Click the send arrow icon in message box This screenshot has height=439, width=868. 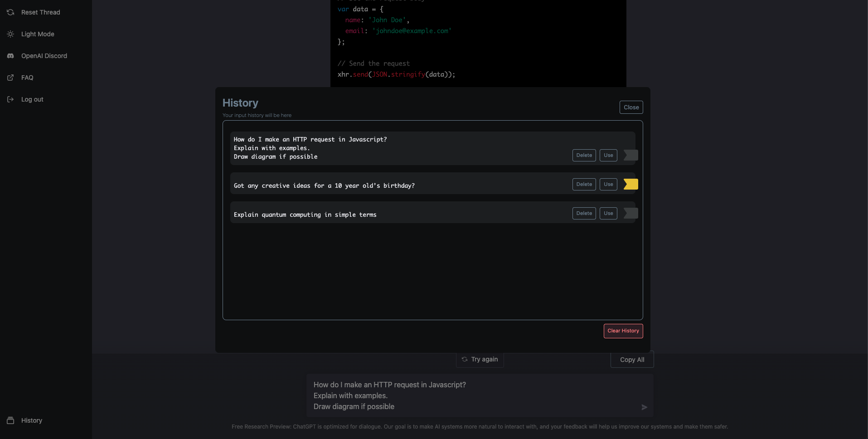(644, 407)
